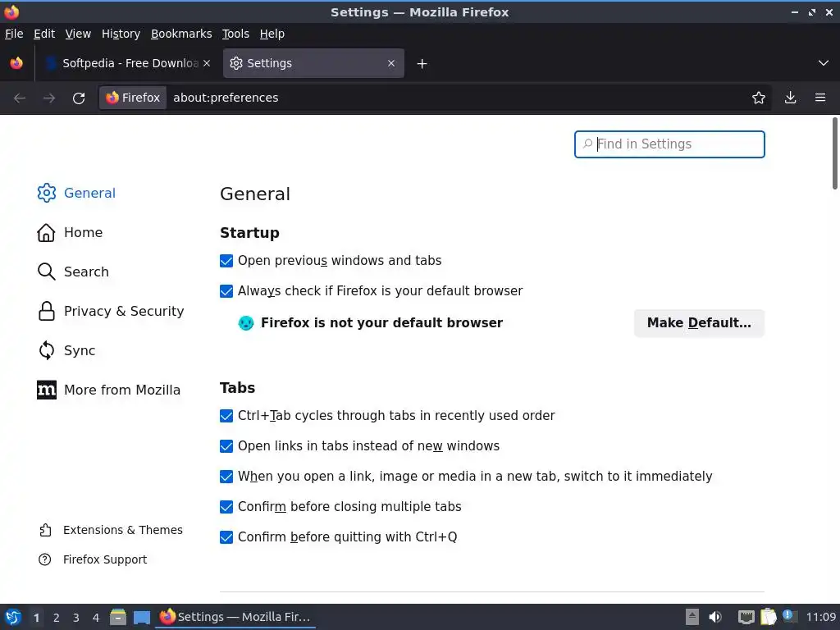Viewport: 840px width, 630px height.
Task: Uncheck switch to new tab immediately option
Action: [x=226, y=477]
